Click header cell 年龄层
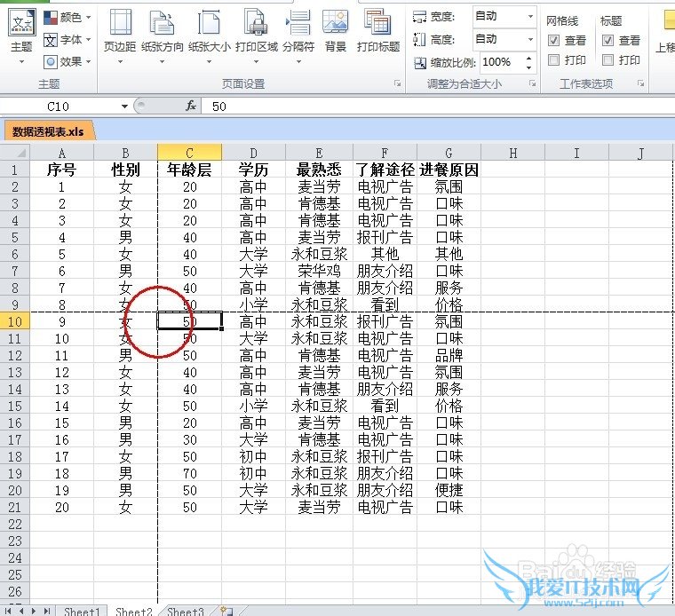The image size is (675, 616). (189, 170)
